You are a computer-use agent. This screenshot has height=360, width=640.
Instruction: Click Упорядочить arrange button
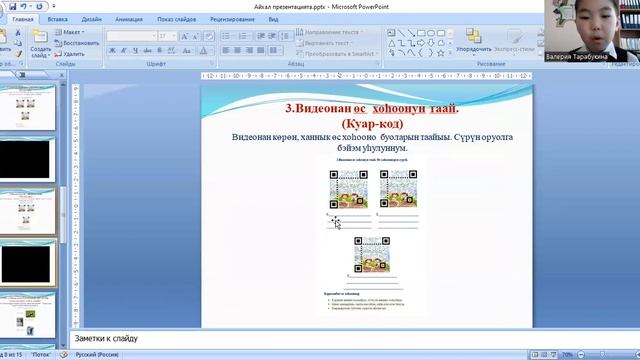[x=474, y=41]
